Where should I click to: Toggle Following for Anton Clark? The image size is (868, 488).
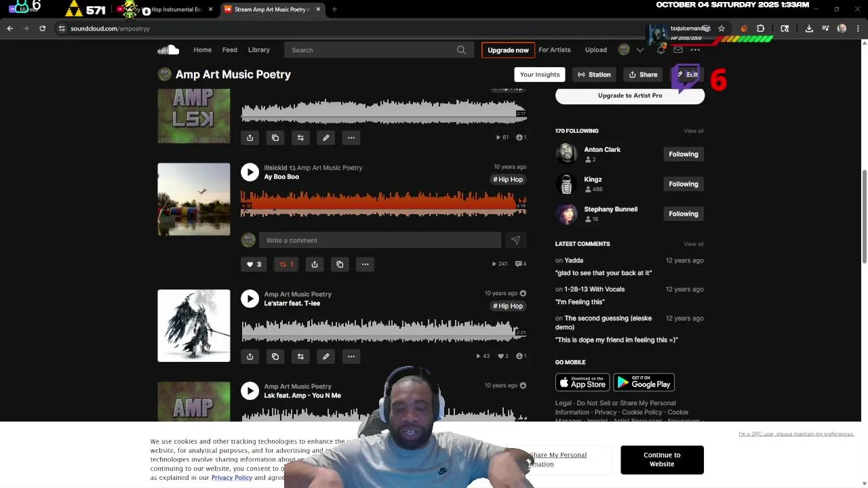click(x=684, y=154)
